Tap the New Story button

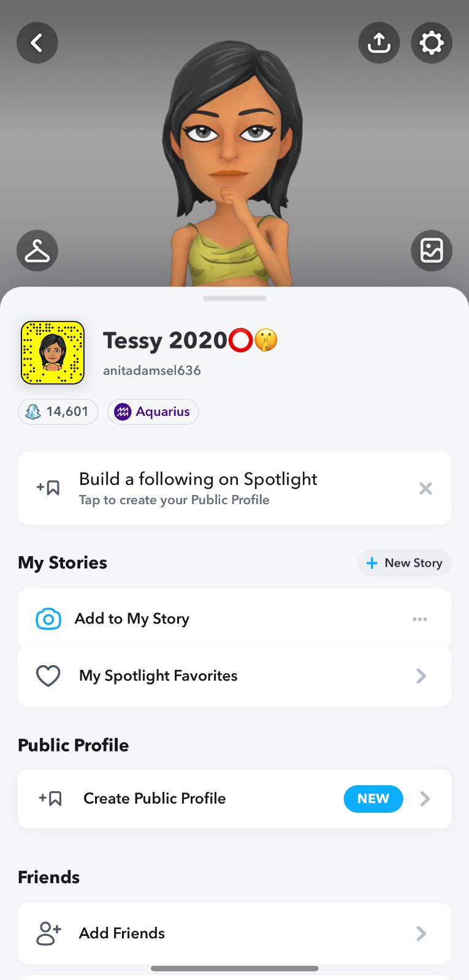[405, 563]
